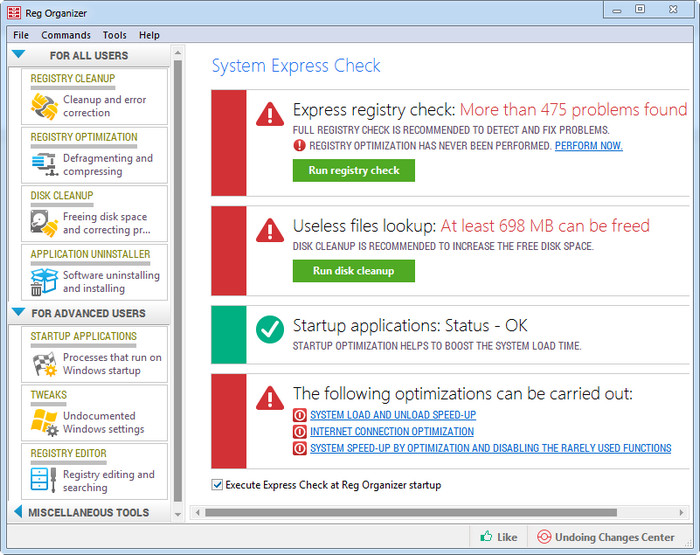Open the Tools menu
700x555 pixels.
(114, 35)
